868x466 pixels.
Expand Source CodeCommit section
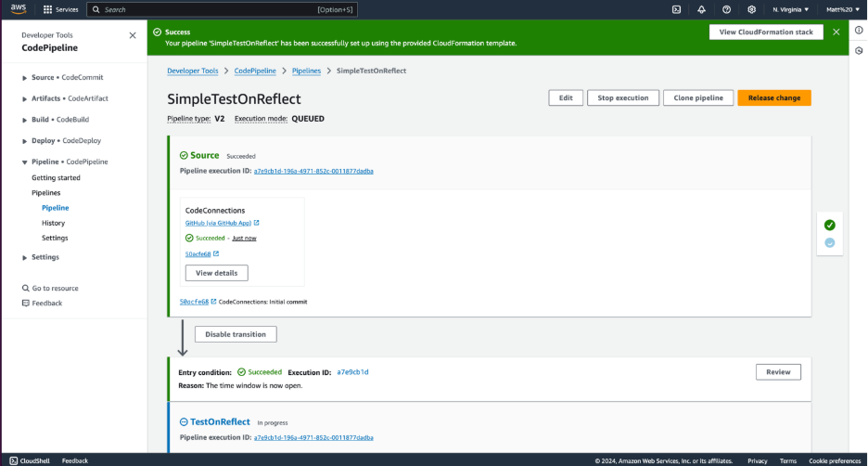(24, 78)
